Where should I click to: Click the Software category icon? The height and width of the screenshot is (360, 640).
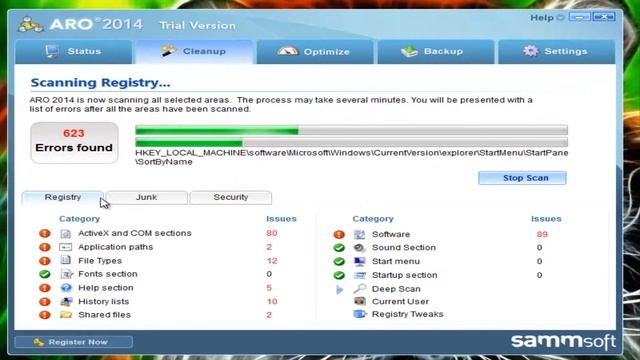click(359, 234)
